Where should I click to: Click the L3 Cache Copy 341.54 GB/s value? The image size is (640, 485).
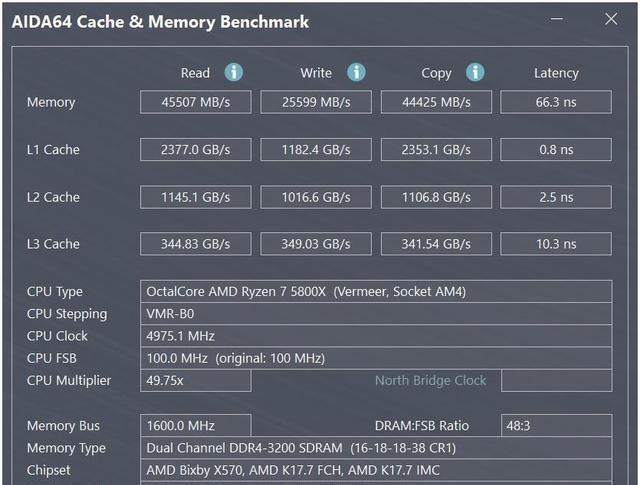coord(436,244)
